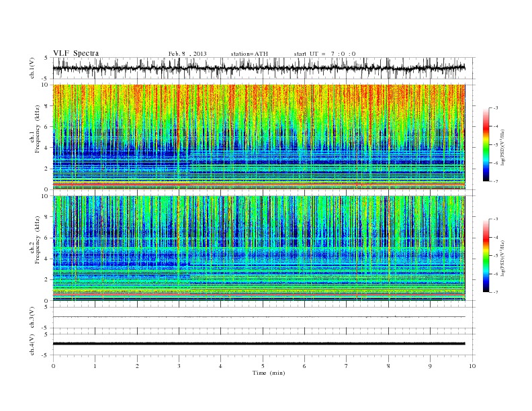Click the ch.1 frequency tick label "8"
Viewport: 532px width, 411px height.
[x=46, y=106]
